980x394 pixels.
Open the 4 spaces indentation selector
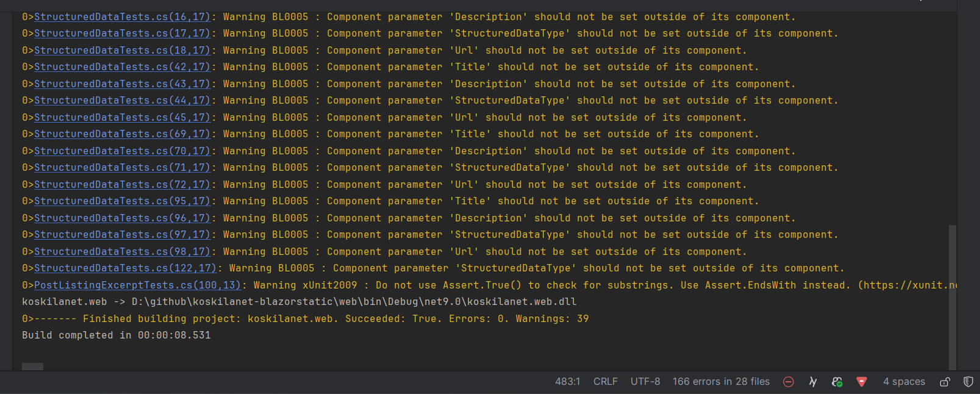[904, 382]
